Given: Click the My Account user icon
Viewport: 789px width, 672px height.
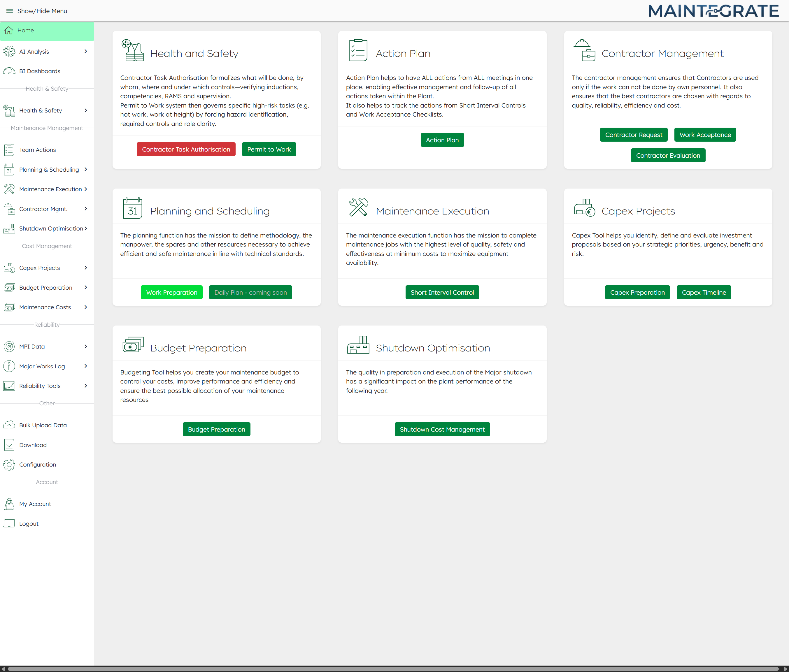Looking at the screenshot, I should click(x=9, y=504).
